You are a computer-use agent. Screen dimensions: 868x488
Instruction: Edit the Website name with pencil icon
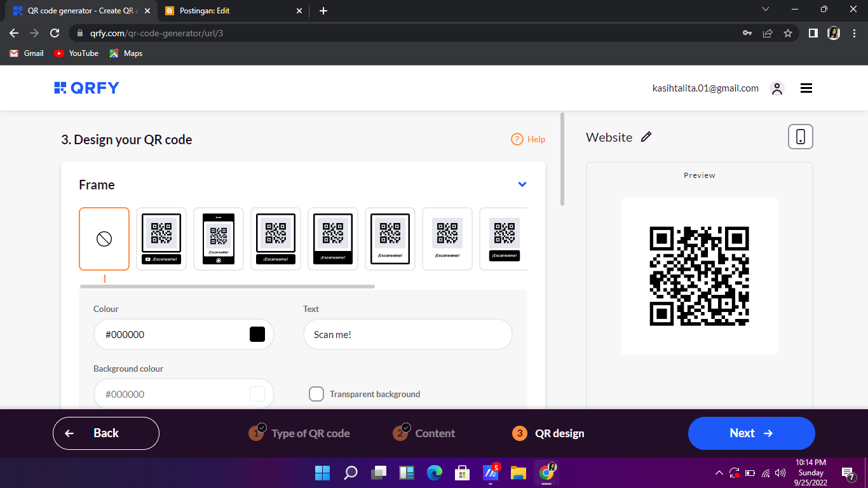[646, 137]
